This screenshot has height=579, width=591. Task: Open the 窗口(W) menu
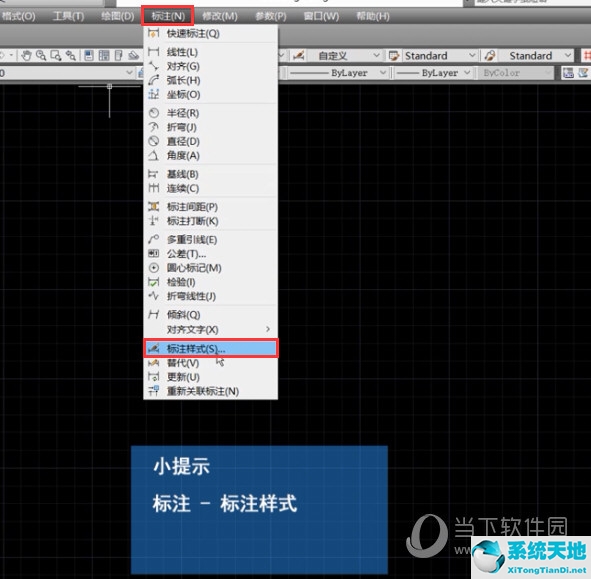(321, 16)
